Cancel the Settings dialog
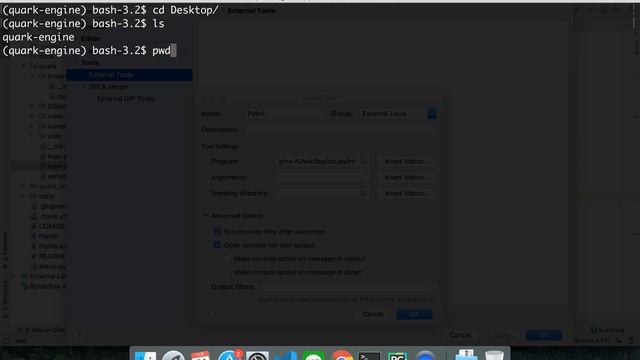 point(460,335)
